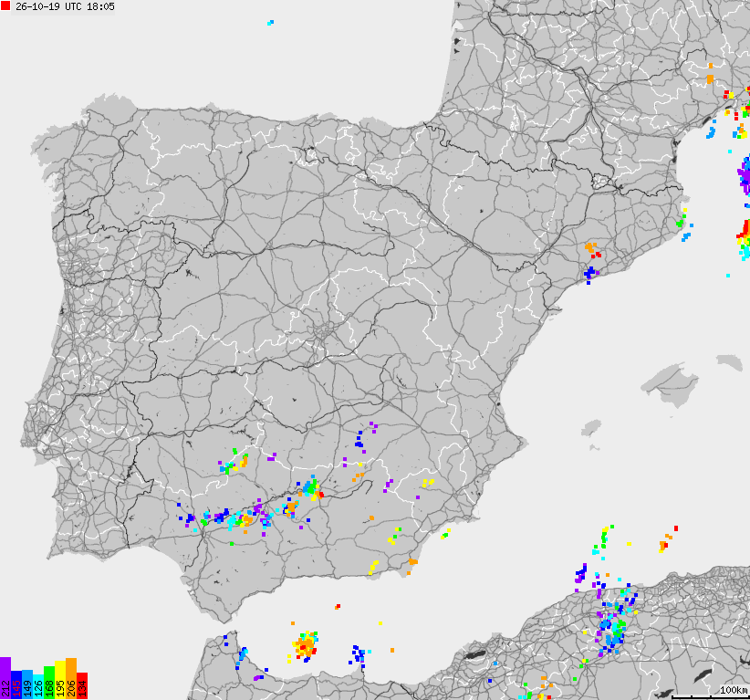Click the green legend bar labeled 168
Image resolution: width=750 pixels, height=700 pixels.
coord(49,683)
